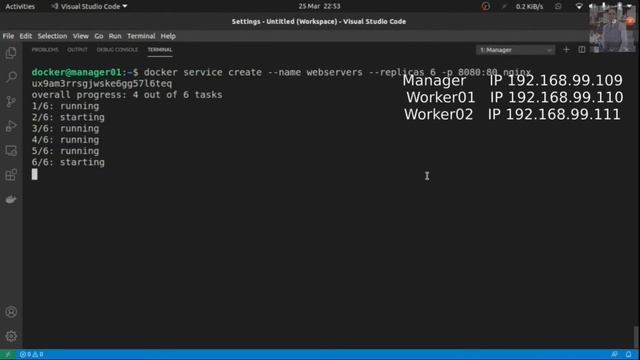Viewport: 640px width, 360px height.
Task: Split the terminal panel
Action: coord(582,50)
